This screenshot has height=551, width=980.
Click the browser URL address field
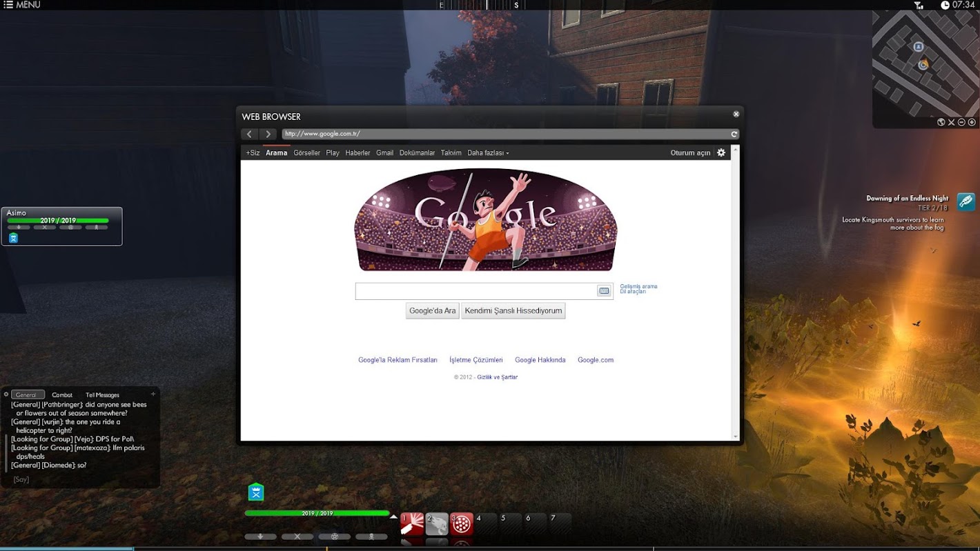[505, 134]
